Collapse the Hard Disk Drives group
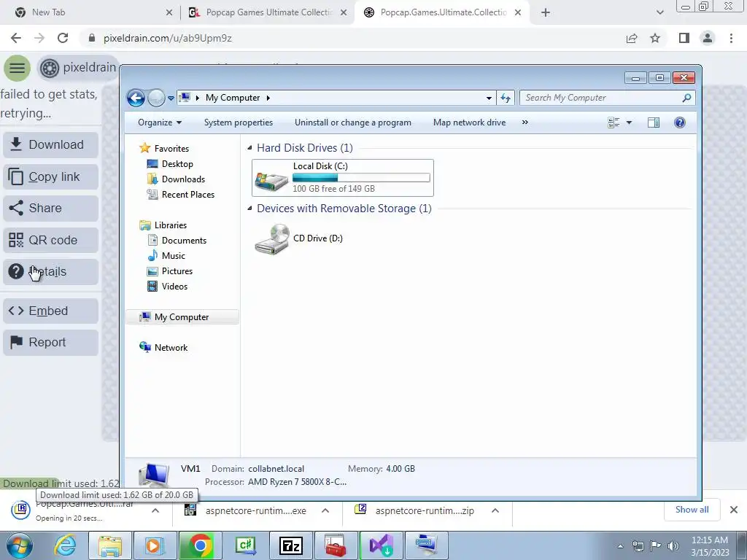 [x=249, y=148]
